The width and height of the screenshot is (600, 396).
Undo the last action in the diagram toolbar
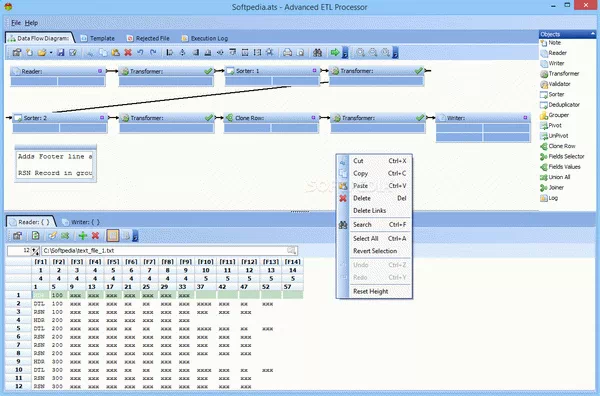click(x=140, y=52)
